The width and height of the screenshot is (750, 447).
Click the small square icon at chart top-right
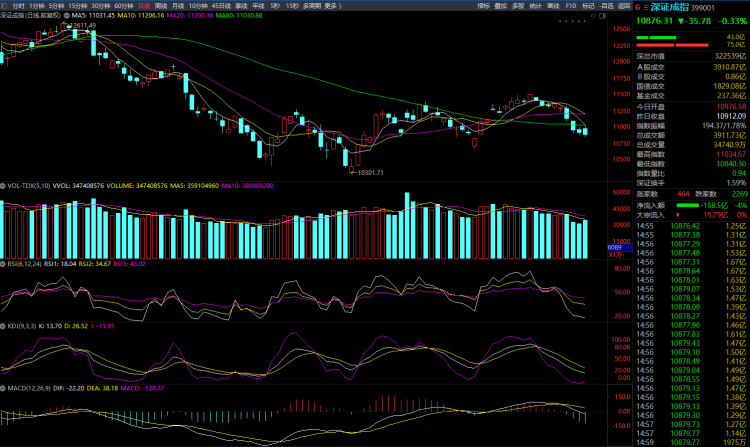pyautogui.click(x=603, y=17)
